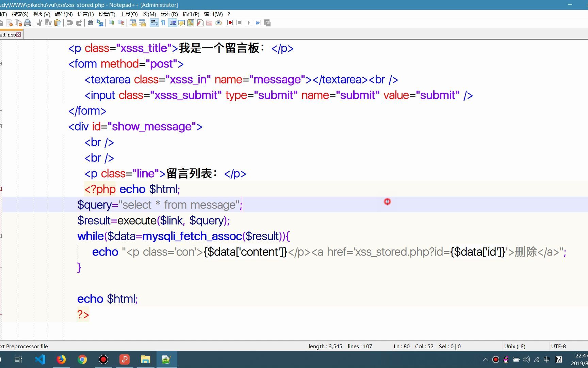
Task: Click the Cut scissors toolbar icon
Action: pyautogui.click(x=39, y=23)
